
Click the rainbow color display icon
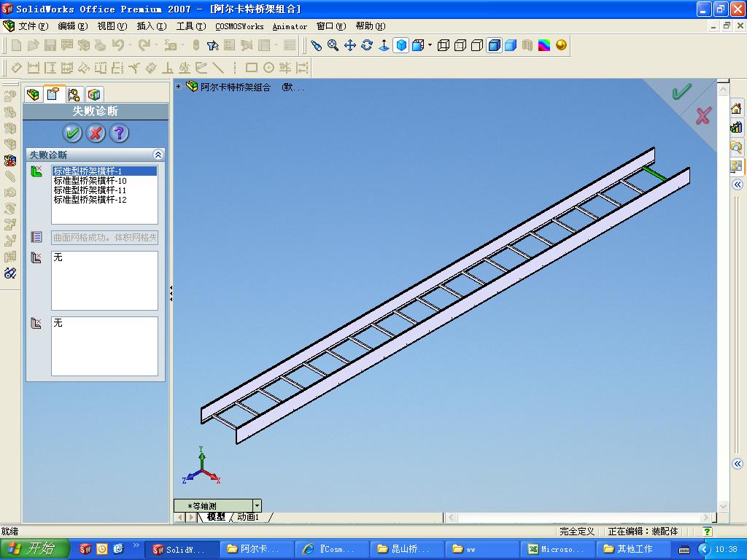tap(544, 45)
